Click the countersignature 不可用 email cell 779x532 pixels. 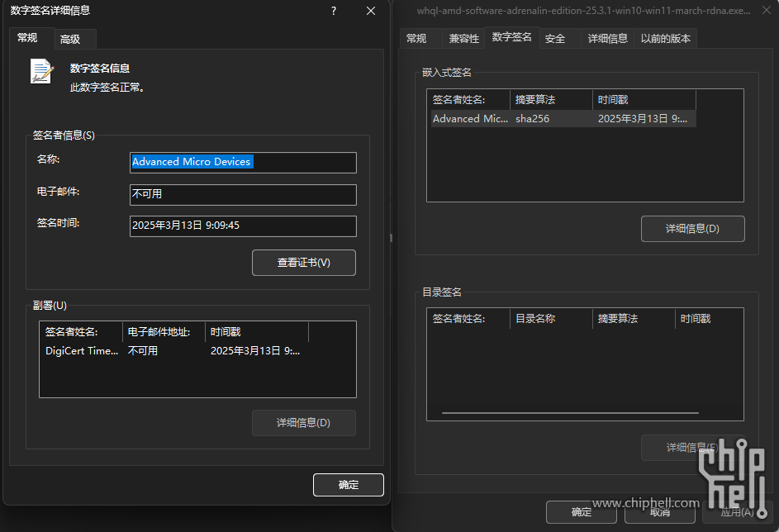tap(143, 351)
